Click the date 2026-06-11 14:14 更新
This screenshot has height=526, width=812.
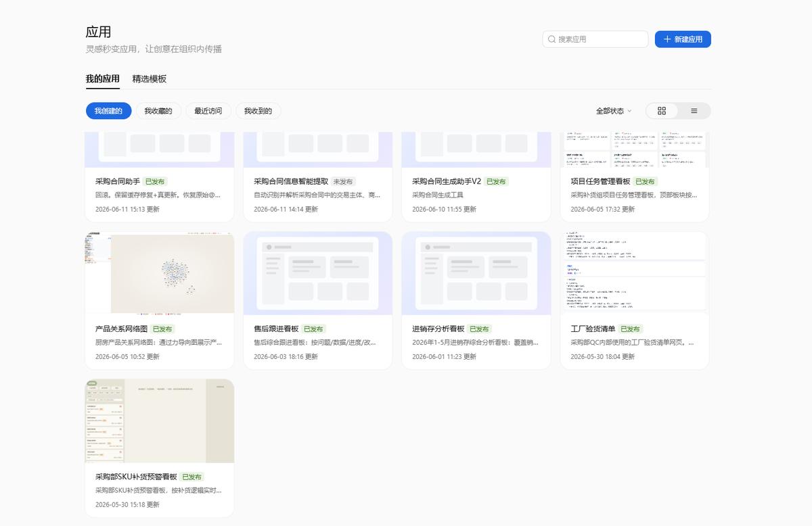coord(286,210)
